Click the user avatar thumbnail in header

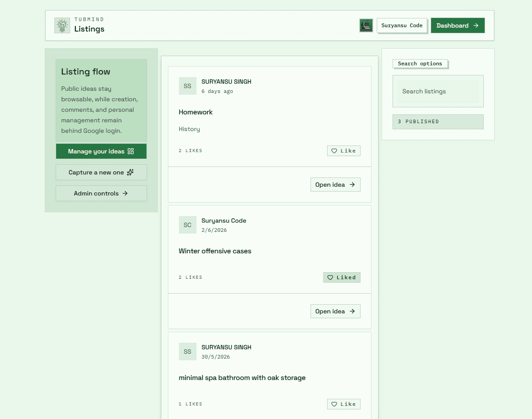[x=366, y=25]
